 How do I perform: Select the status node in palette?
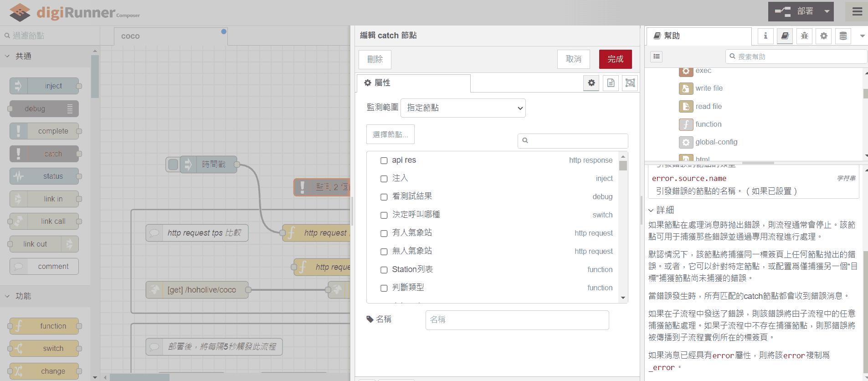(x=44, y=176)
